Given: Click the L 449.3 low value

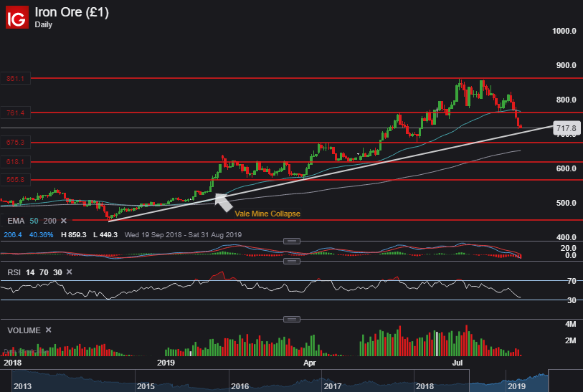Looking at the screenshot, I should [105, 235].
